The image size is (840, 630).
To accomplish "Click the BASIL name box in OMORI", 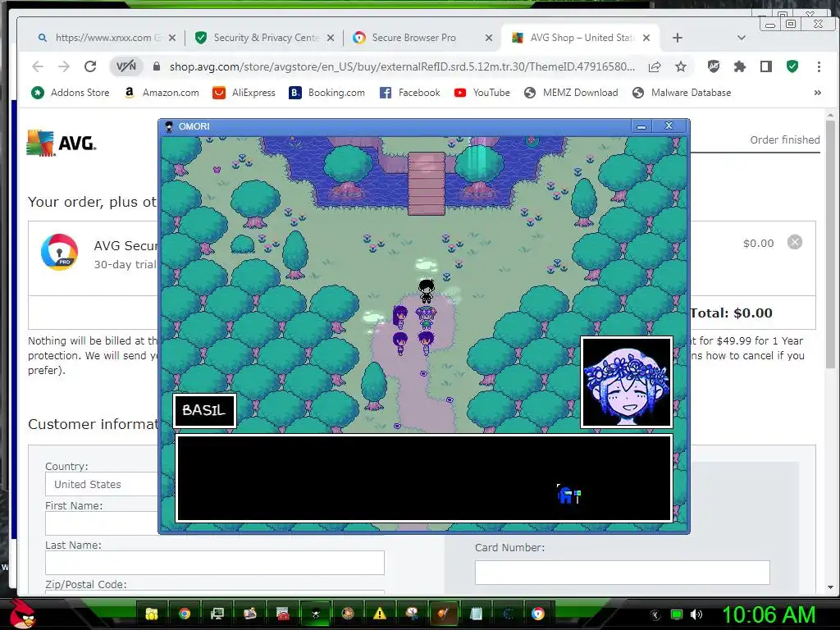I will (x=204, y=410).
